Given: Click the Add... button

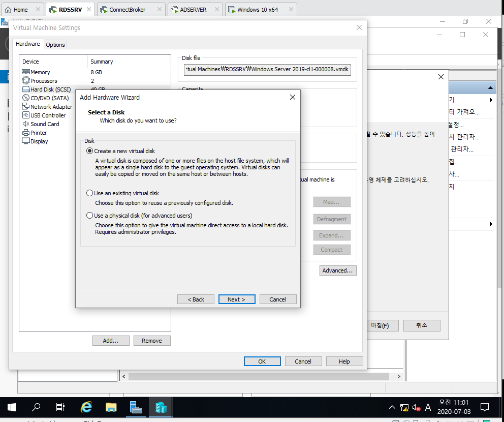Looking at the screenshot, I should tap(111, 340).
